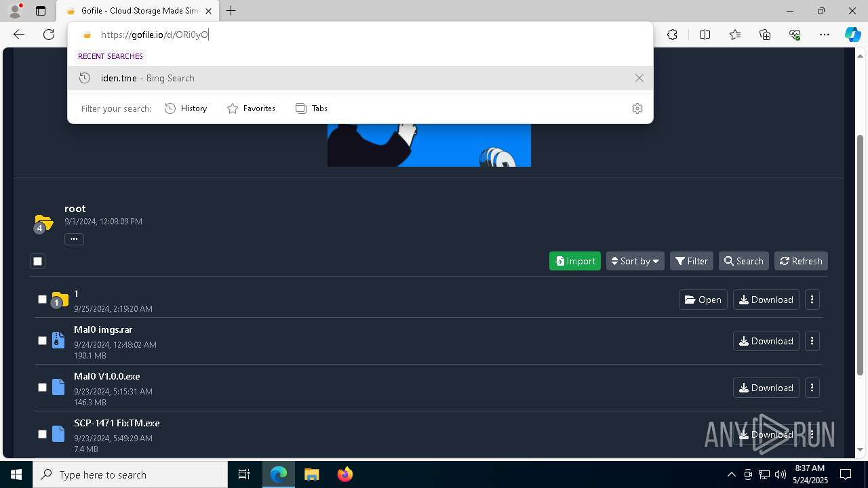Open the Filter option

click(x=692, y=261)
